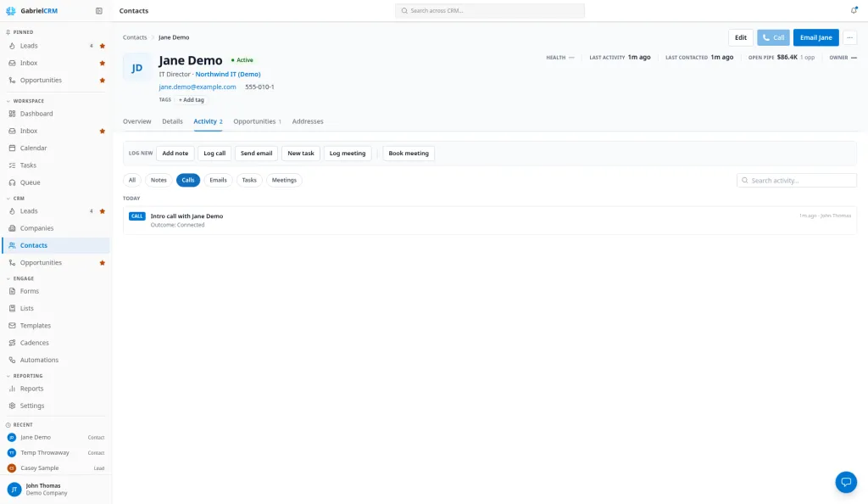Click the CALL badge on activity entry
Viewport: 868px width, 504px height.
(136, 216)
